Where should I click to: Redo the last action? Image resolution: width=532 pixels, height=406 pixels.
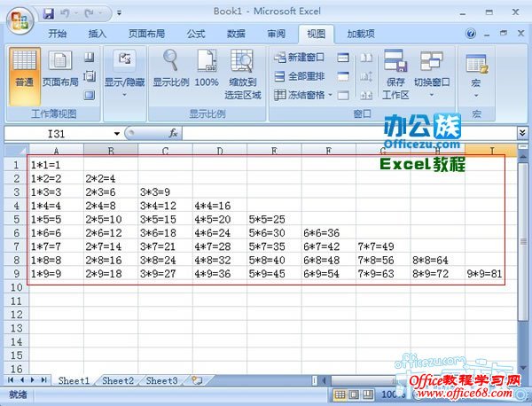click(x=89, y=13)
